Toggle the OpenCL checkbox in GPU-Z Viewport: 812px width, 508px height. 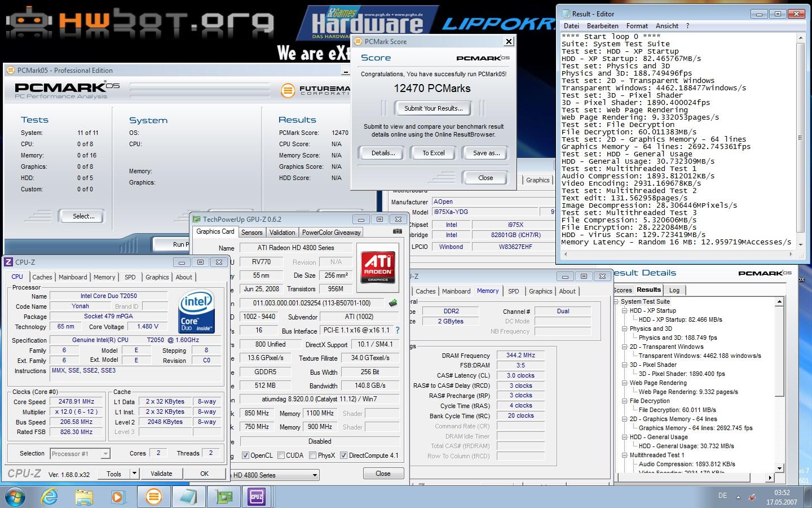point(245,456)
